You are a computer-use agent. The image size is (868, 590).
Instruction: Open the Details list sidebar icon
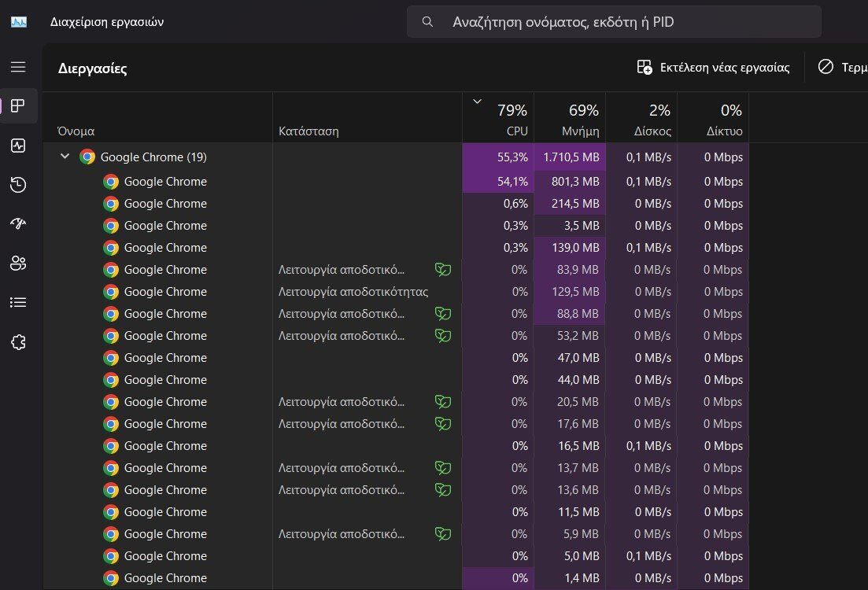click(18, 302)
